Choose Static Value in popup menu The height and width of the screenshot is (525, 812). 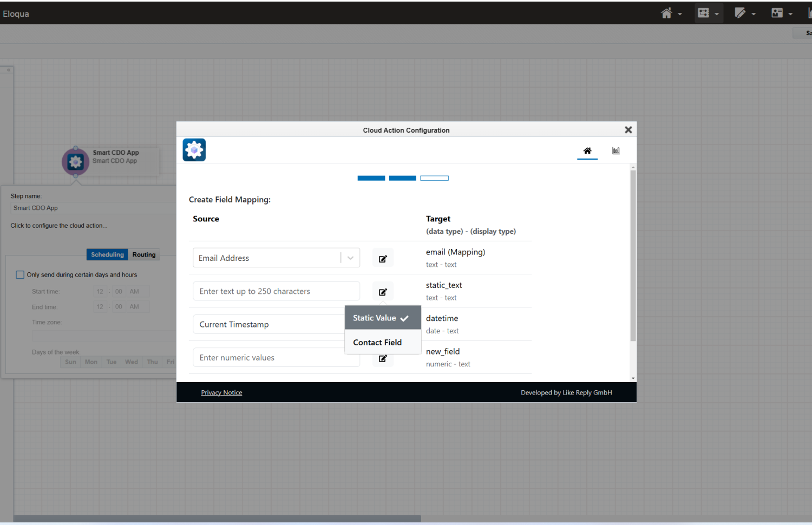point(383,318)
